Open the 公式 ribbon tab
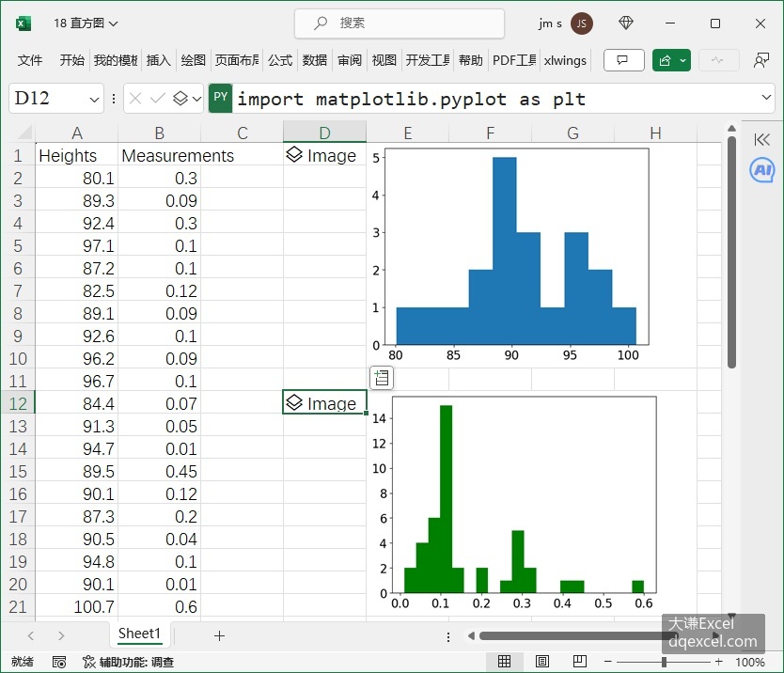The width and height of the screenshot is (784, 673). coord(279,60)
